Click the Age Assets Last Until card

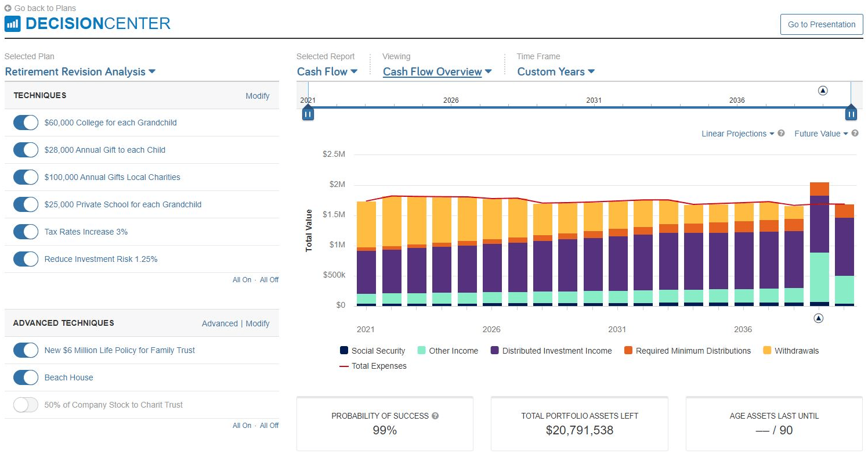(774, 423)
